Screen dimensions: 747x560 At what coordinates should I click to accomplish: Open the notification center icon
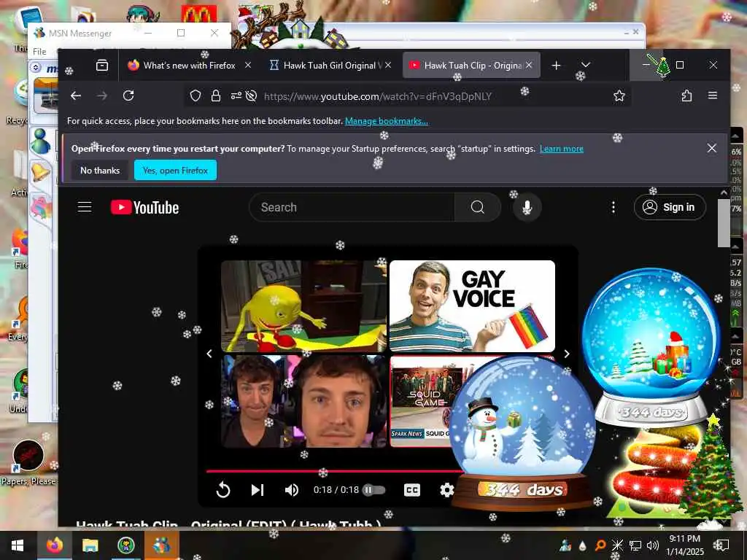721,545
